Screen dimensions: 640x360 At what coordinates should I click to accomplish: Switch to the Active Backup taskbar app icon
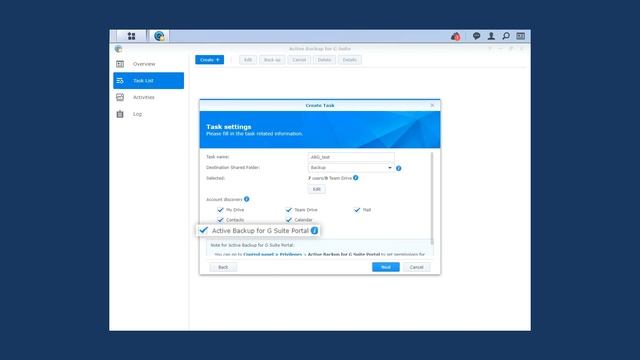coord(159,36)
